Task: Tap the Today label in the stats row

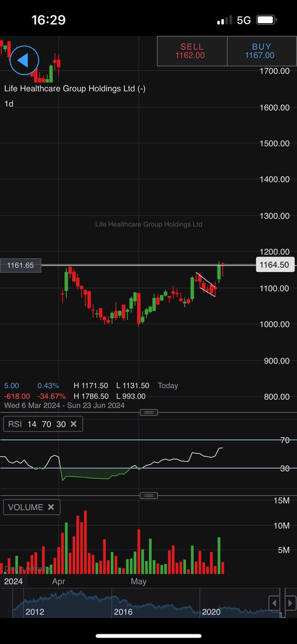Action: pyautogui.click(x=168, y=386)
